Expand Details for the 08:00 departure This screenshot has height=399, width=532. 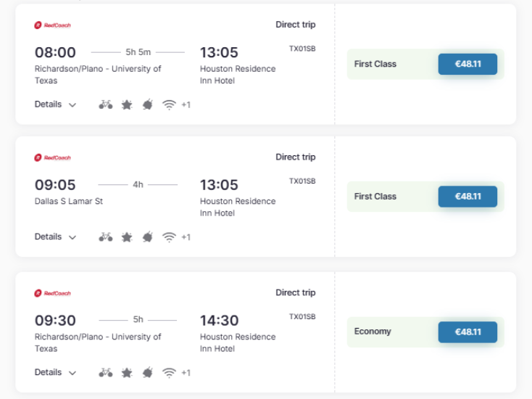click(55, 104)
